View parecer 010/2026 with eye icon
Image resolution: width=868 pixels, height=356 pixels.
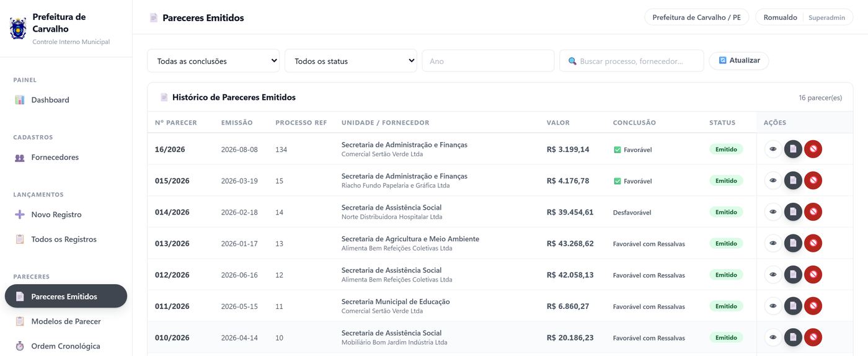(x=773, y=337)
